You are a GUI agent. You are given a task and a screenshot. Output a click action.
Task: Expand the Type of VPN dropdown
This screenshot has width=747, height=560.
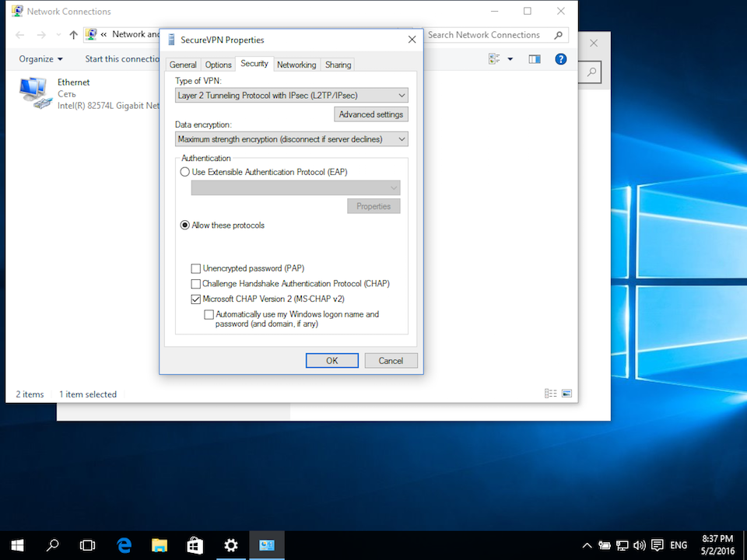[292, 95]
